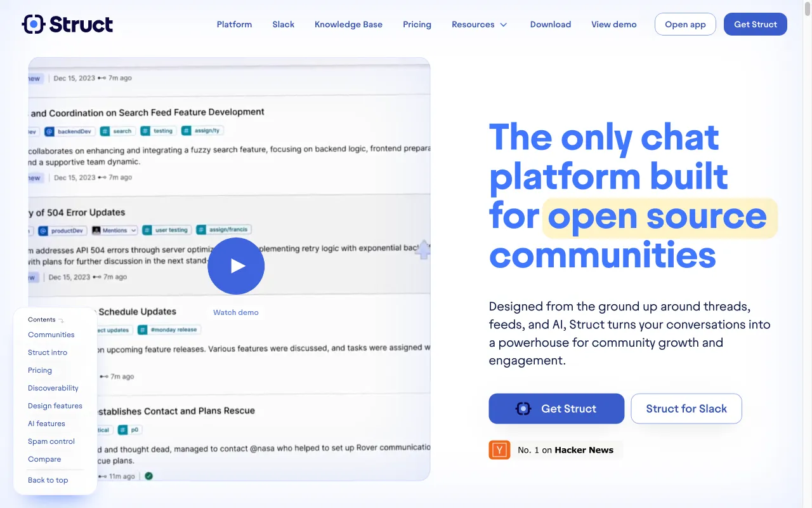Click Back to top link
Viewport: 812px width, 508px height.
click(x=48, y=480)
